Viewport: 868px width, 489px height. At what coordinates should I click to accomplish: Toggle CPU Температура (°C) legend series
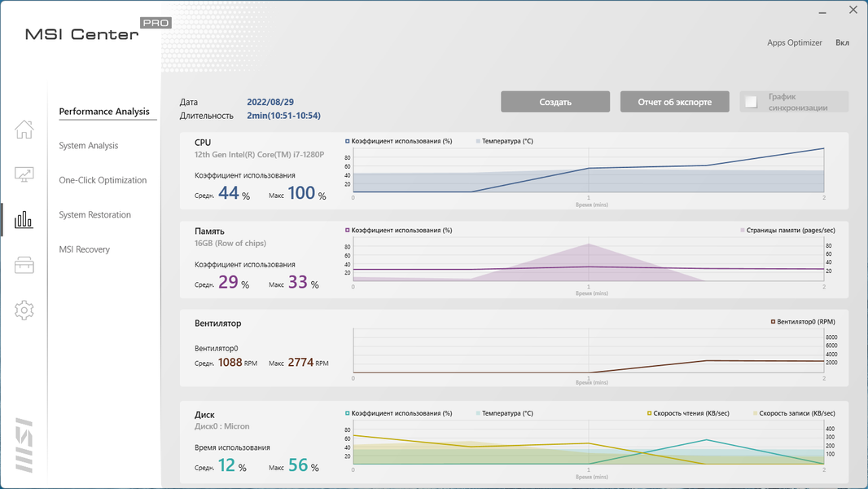tap(504, 141)
